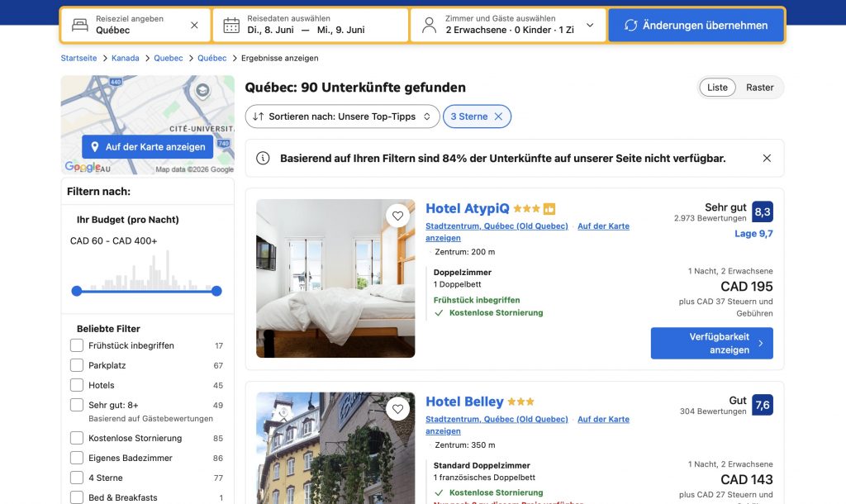Click the info icon in availability notice

(263, 158)
